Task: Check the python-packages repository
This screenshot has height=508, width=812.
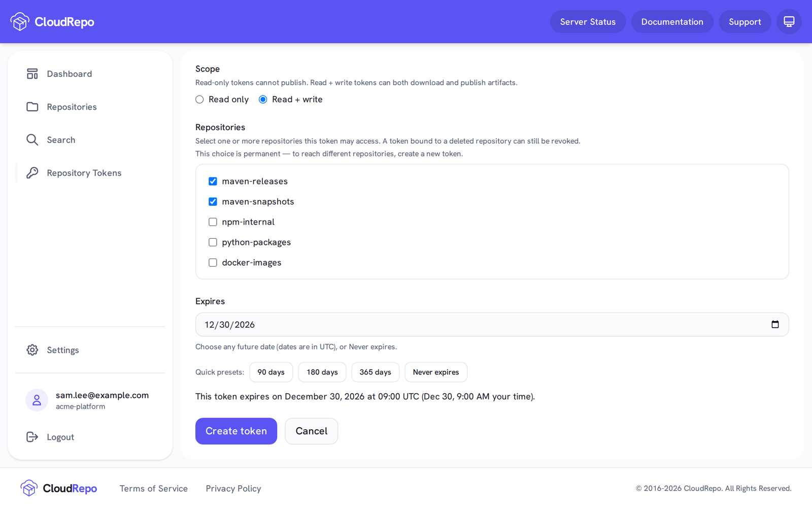Action: coord(213,242)
